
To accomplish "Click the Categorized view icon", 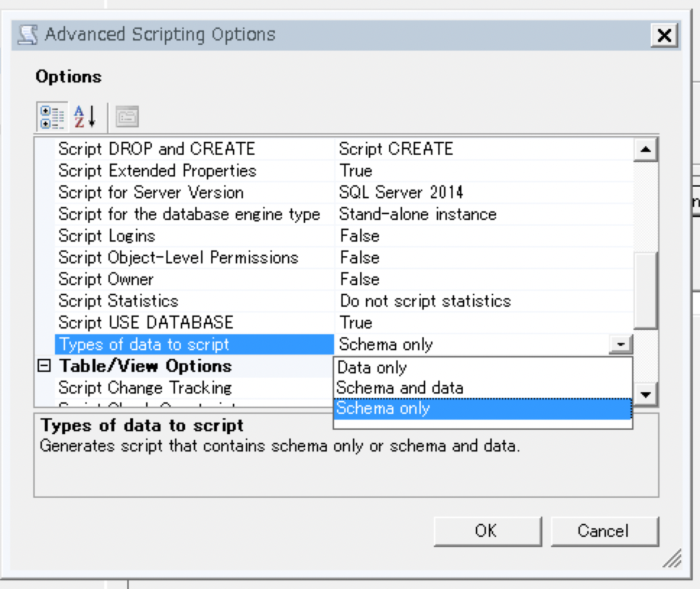I will (51, 116).
